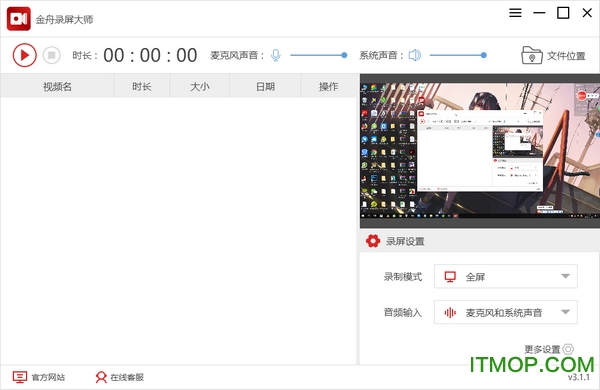Viewport: 600px width, 390px height.
Task: Click the 大小 column header
Action: click(x=200, y=87)
